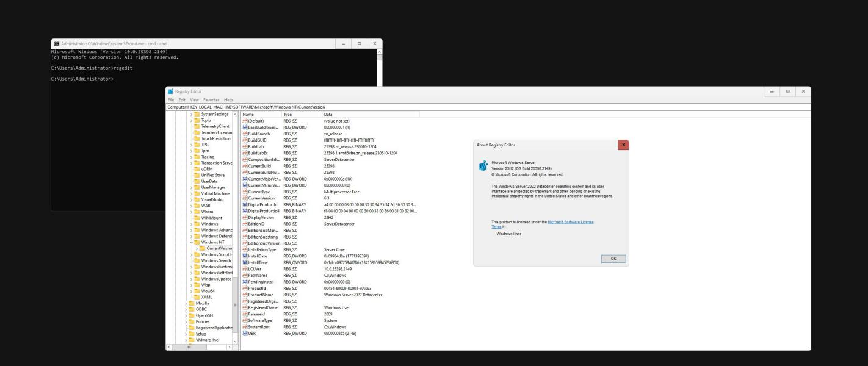Click the Command Prompt title bar icon
The height and width of the screenshot is (366, 868).
pos(57,44)
